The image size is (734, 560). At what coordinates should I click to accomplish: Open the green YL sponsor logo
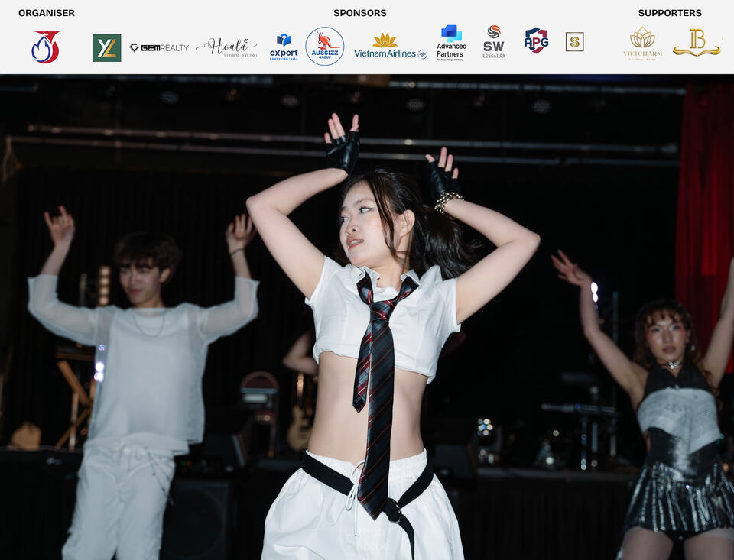click(107, 47)
